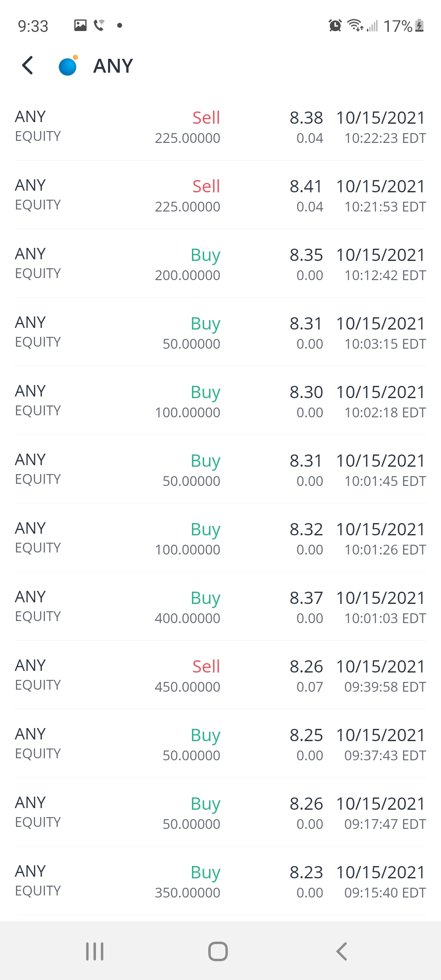Select the Buy order at 09:17:47
This screenshot has width=441, height=980.
220,813
